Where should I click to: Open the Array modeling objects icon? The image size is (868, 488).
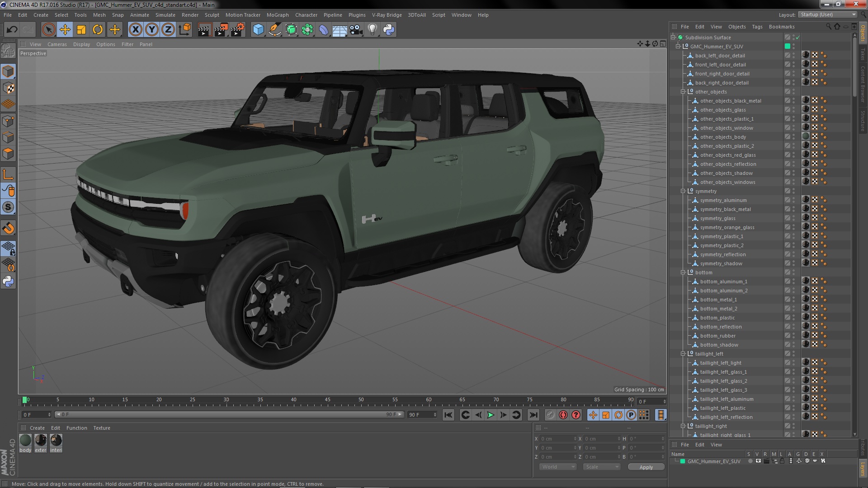click(x=307, y=30)
